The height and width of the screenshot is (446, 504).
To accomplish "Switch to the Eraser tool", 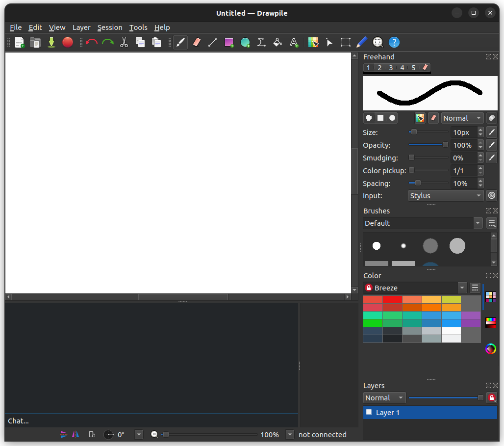I will pos(196,42).
